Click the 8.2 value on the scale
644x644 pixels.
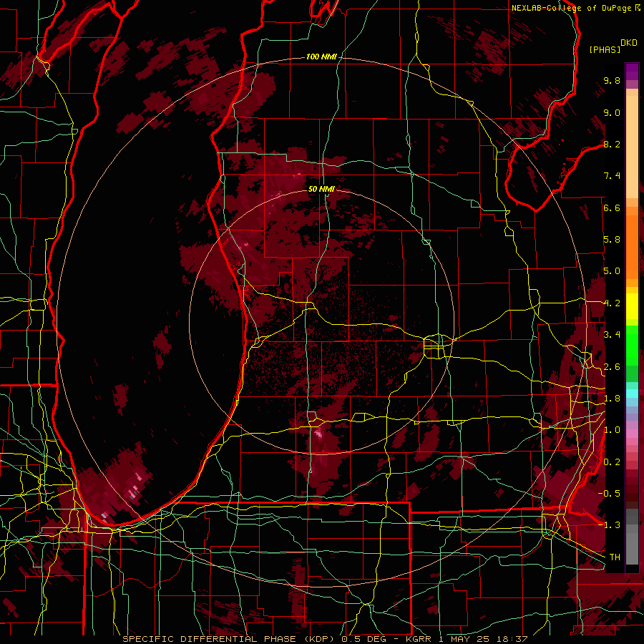tap(612, 144)
